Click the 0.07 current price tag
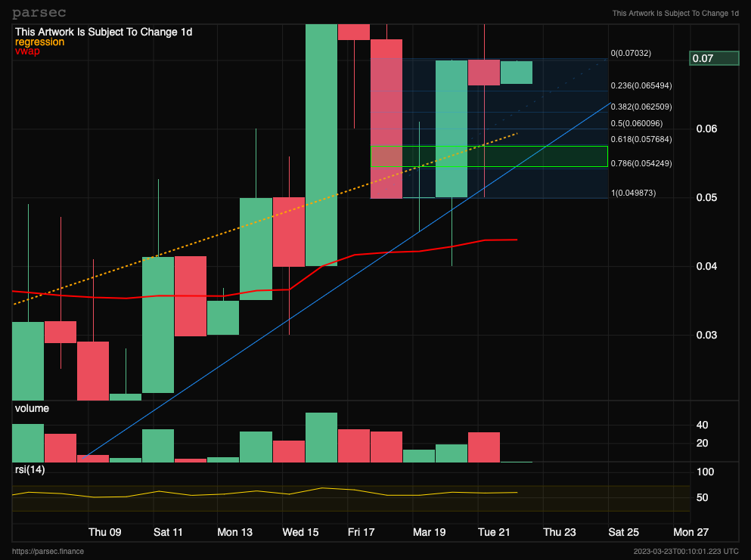751x560 pixels. (714, 58)
